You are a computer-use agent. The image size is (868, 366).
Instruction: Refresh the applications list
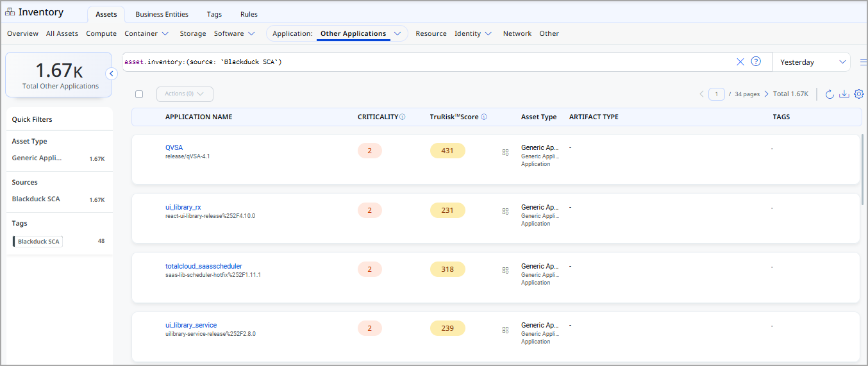tap(830, 94)
